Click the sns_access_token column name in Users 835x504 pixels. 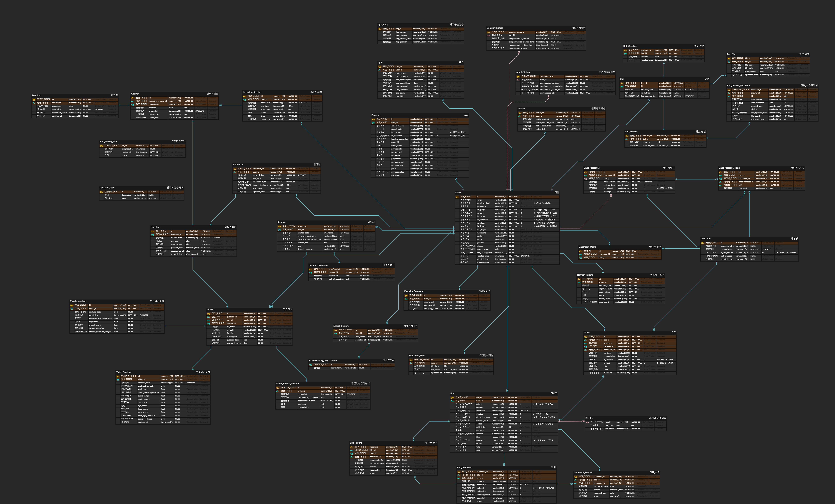click(485, 253)
